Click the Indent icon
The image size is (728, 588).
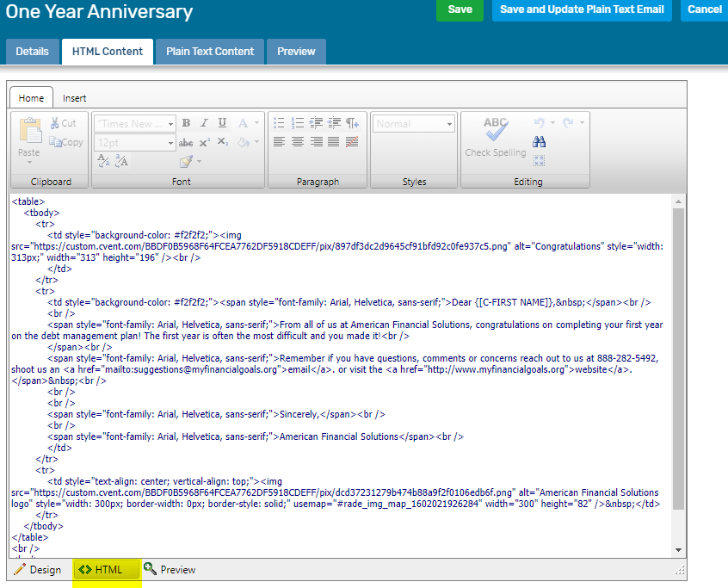(316, 123)
